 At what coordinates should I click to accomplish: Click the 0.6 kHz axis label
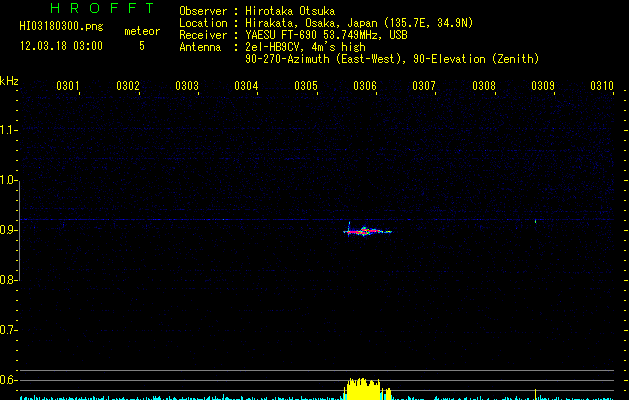[8, 380]
